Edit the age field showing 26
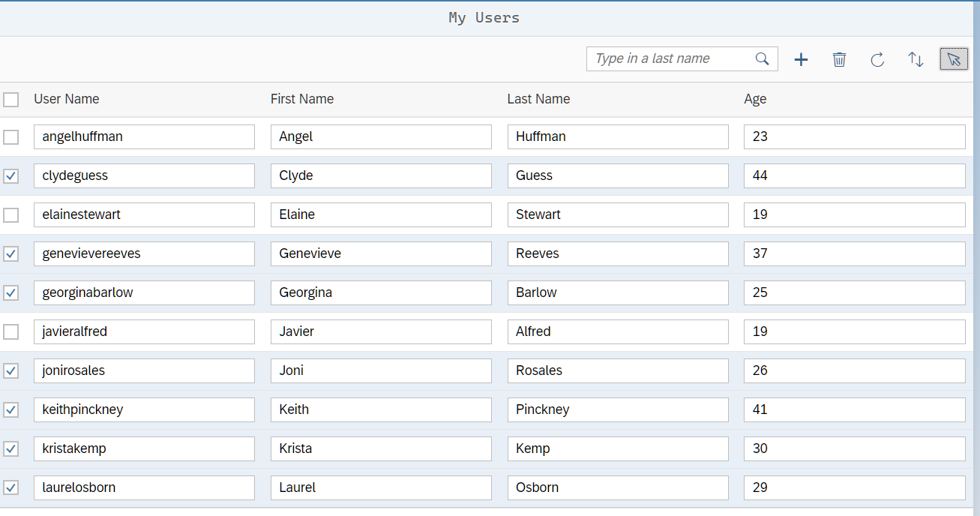This screenshot has width=980, height=516. tap(855, 370)
